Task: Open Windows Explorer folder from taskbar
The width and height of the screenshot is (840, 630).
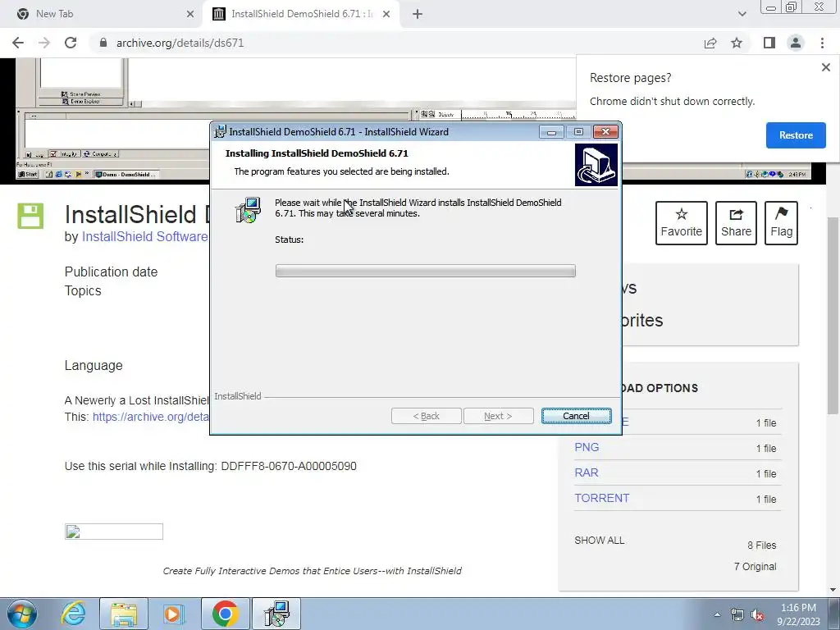Action: tap(124, 614)
